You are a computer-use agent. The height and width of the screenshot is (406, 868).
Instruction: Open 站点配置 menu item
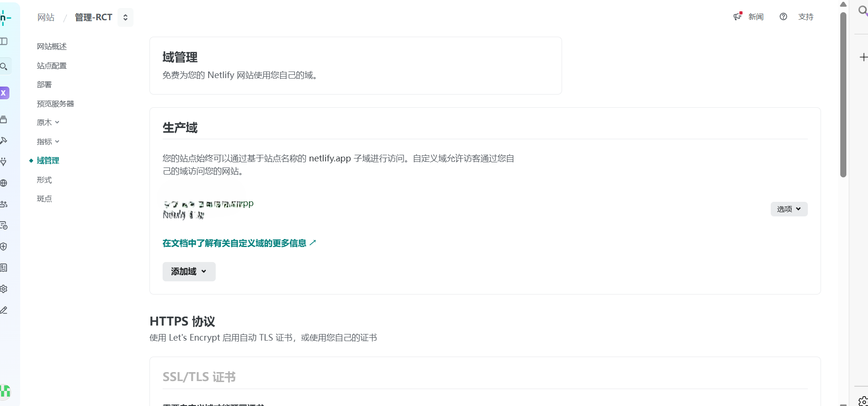[x=52, y=66]
